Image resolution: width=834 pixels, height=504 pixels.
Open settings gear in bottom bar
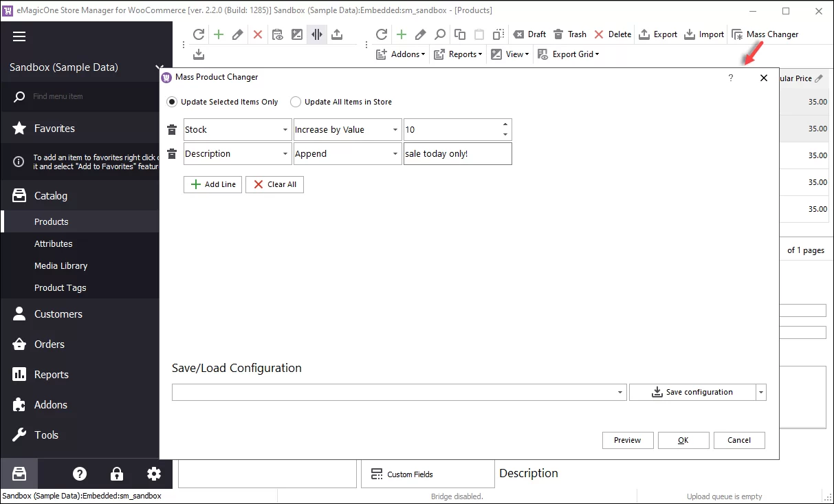(x=154, y=474)
